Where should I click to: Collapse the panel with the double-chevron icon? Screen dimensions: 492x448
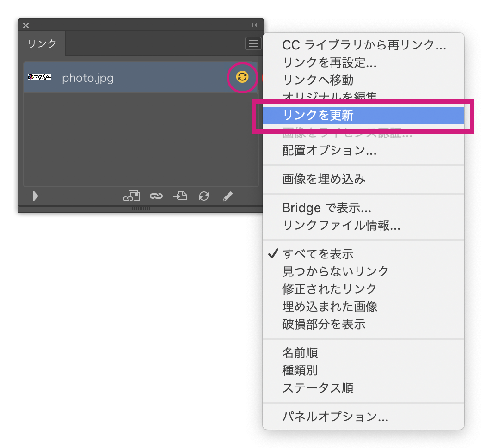pos(254,25)
